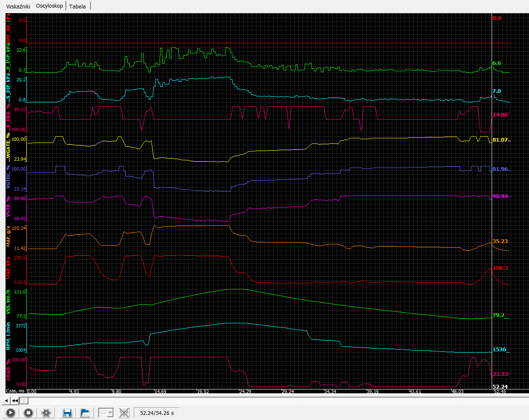
Task: Click the VNTP, % channel label
Action: [8, 207]
